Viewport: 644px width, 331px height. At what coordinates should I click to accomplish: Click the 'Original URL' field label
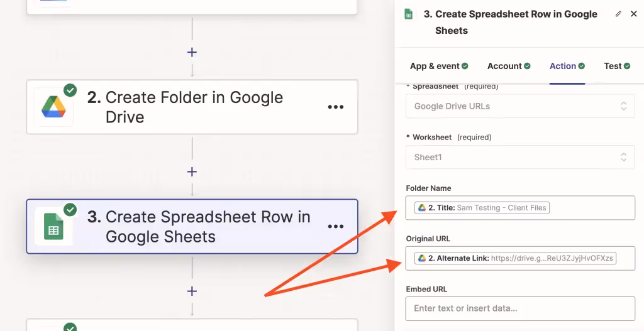click(x=428, y=239)
